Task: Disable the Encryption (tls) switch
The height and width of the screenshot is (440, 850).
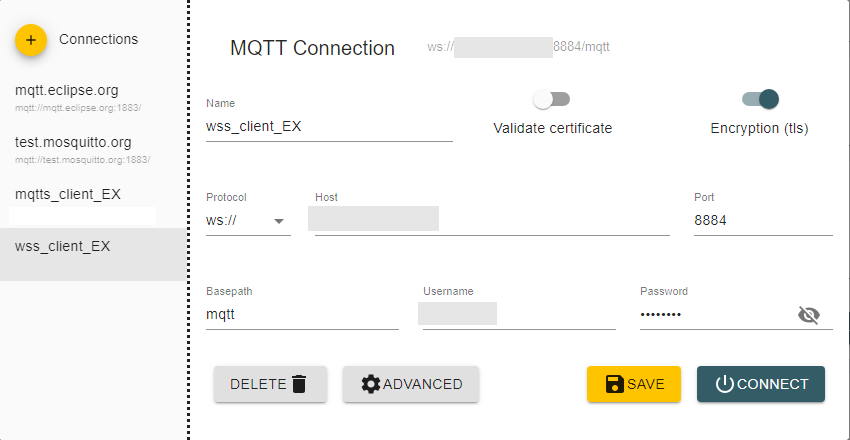Action: pyautogui.click(x=760, y=99)
